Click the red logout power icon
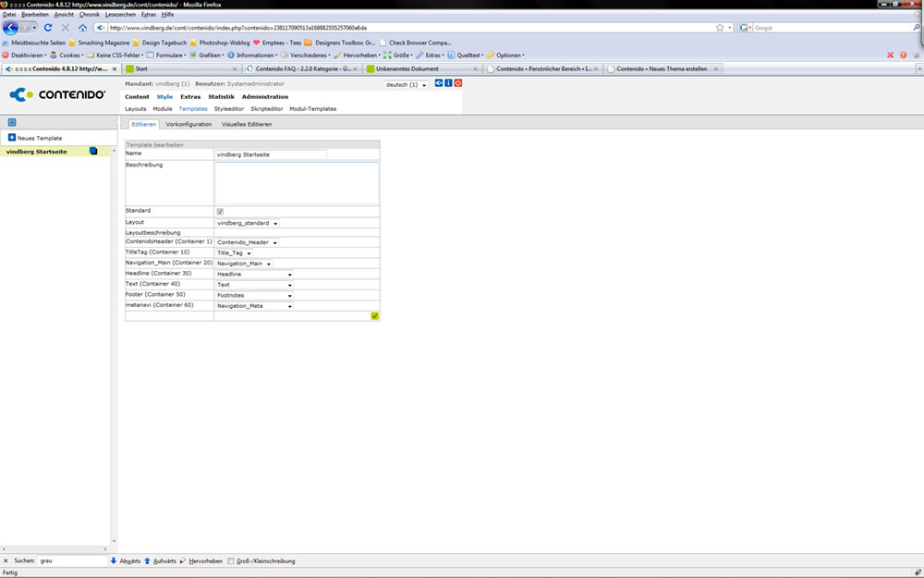 point(458,83)
